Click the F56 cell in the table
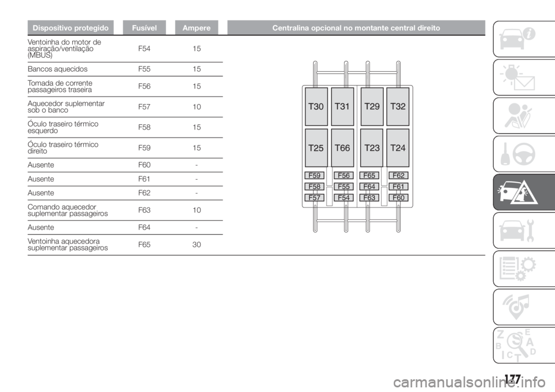The height and width of the screenshot is (392, 555). click(x=145, y=86)
